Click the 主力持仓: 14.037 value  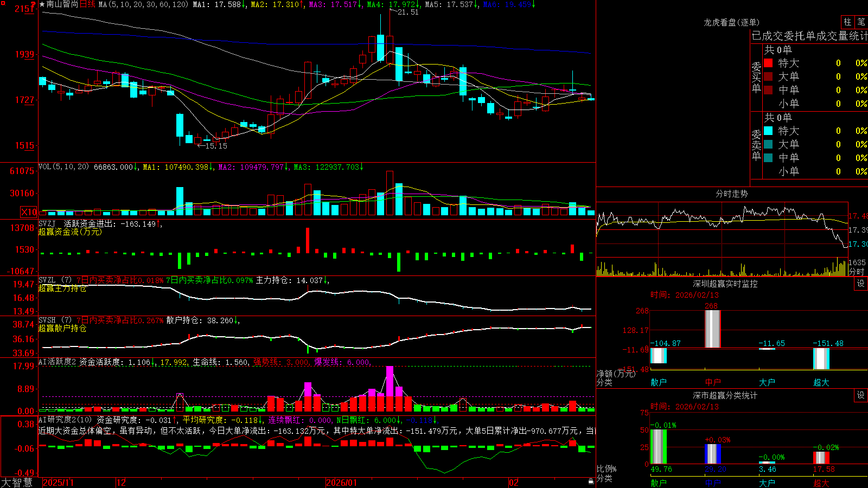[x=289, y=280]
